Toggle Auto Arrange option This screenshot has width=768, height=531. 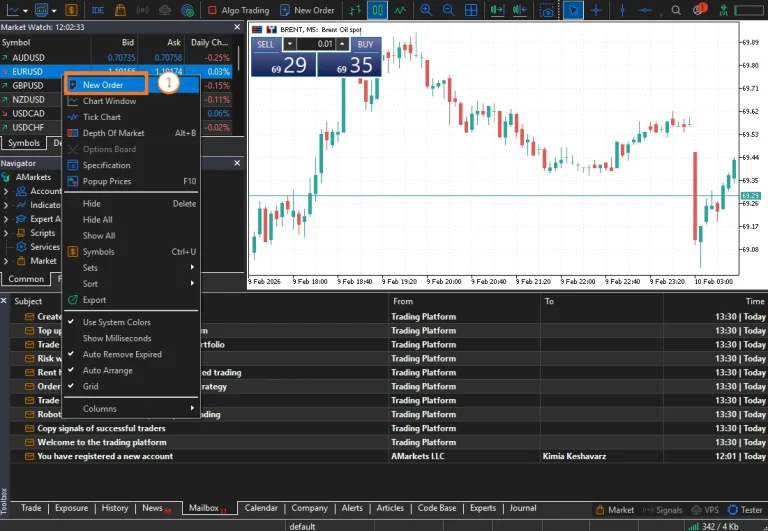(107, 370)
